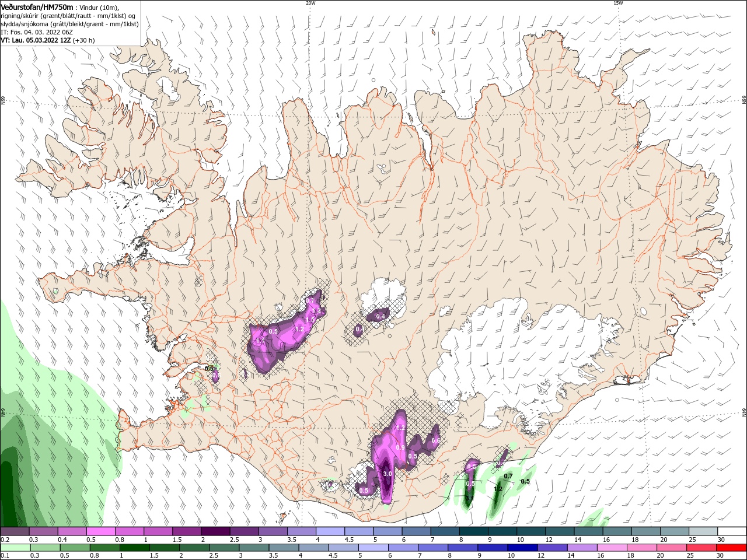Pick the 25 light gray swatch in the upper legend
This screenshot has height=560, width=747.
[x=703, y=531]
